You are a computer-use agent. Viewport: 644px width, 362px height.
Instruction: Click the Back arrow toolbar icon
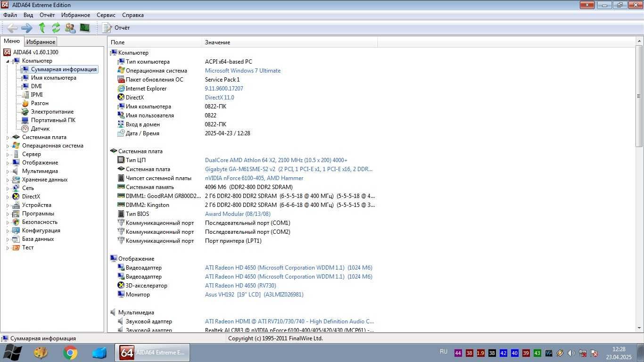[13, 28]
